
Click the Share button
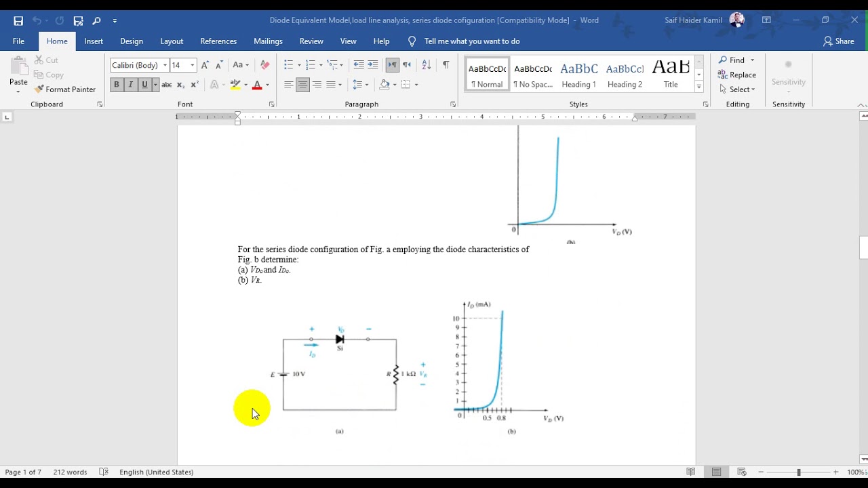click(839, 41)
